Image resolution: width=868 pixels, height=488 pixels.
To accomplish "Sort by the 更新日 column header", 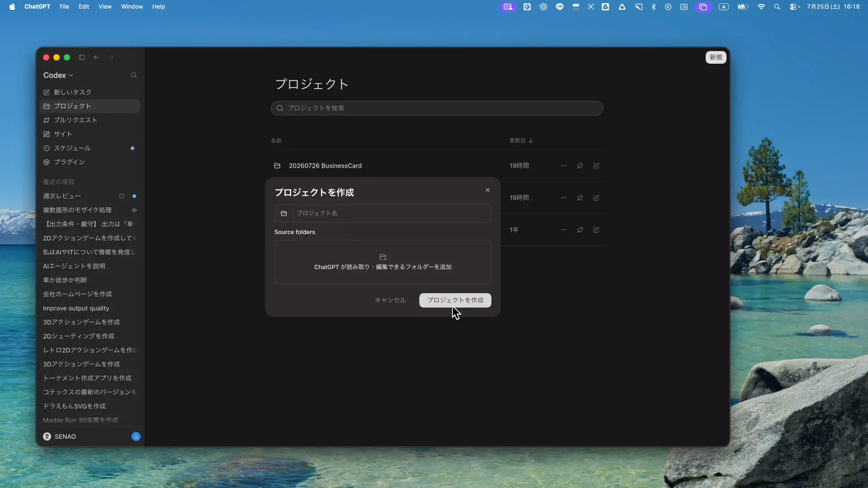I will (x=521, y=141).
